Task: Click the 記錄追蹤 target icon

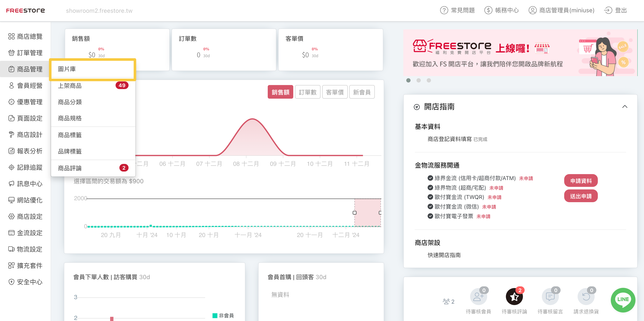Action: point(11,167)
